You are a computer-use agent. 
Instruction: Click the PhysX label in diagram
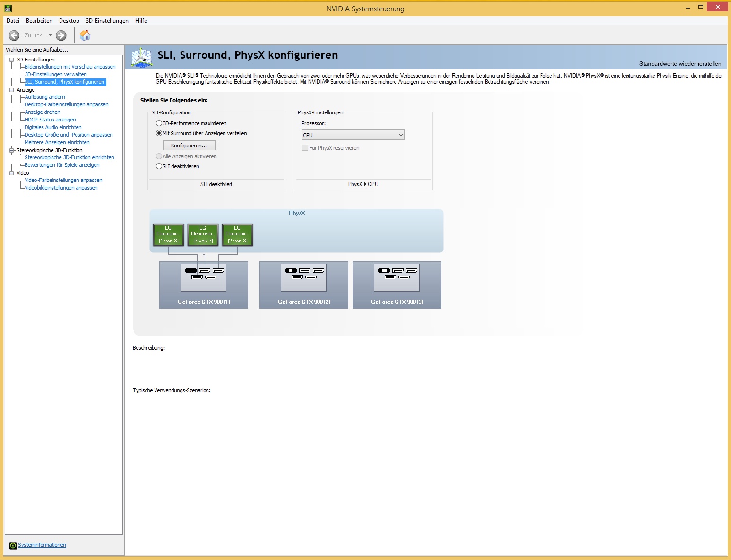[x=297, y=213]
